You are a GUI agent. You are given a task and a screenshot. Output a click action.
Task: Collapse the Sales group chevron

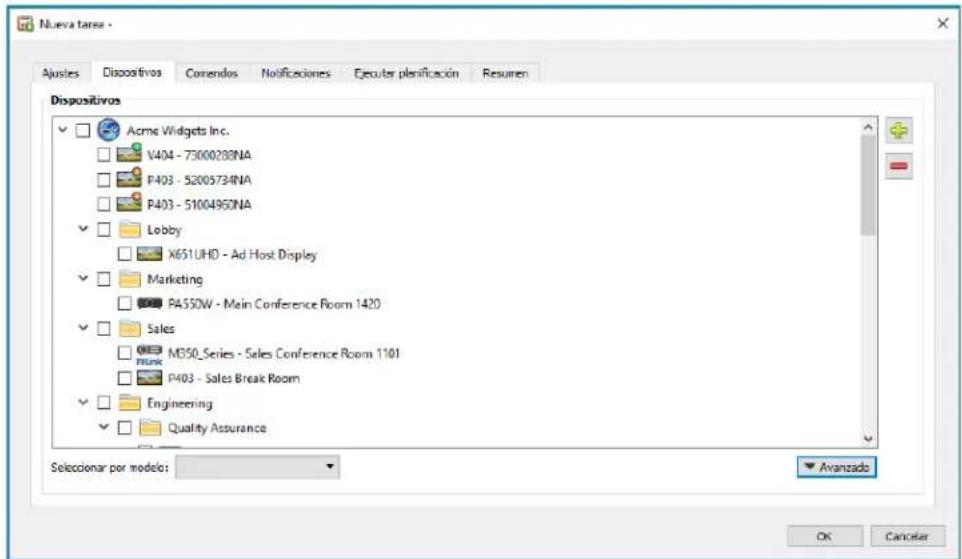(x=83, y=328)
